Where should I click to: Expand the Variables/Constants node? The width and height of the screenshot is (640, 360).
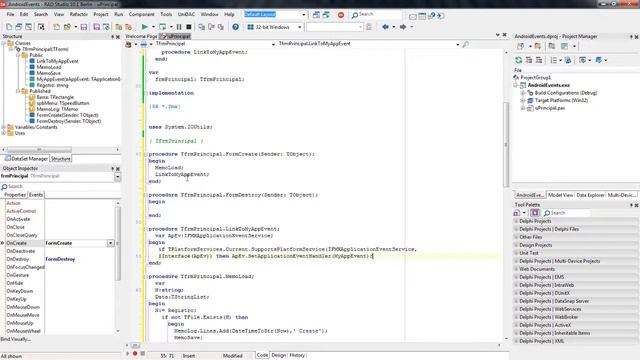click(4, 127)
